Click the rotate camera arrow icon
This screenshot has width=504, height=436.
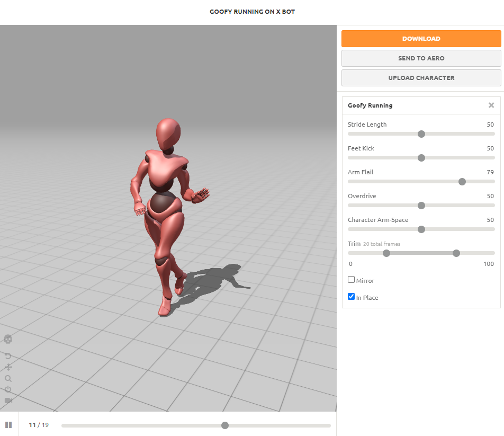pyautogui.click(x=8, y=356)
